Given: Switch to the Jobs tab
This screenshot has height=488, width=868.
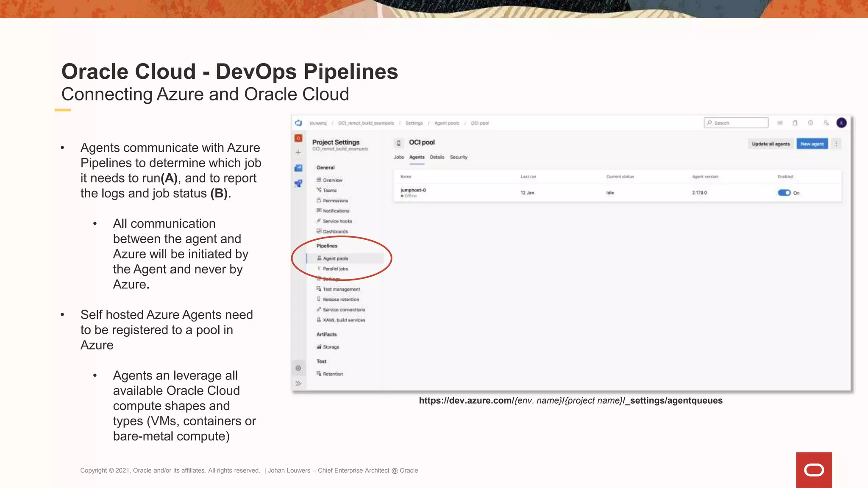Looking at the screenshot, I should click(399, 157).
